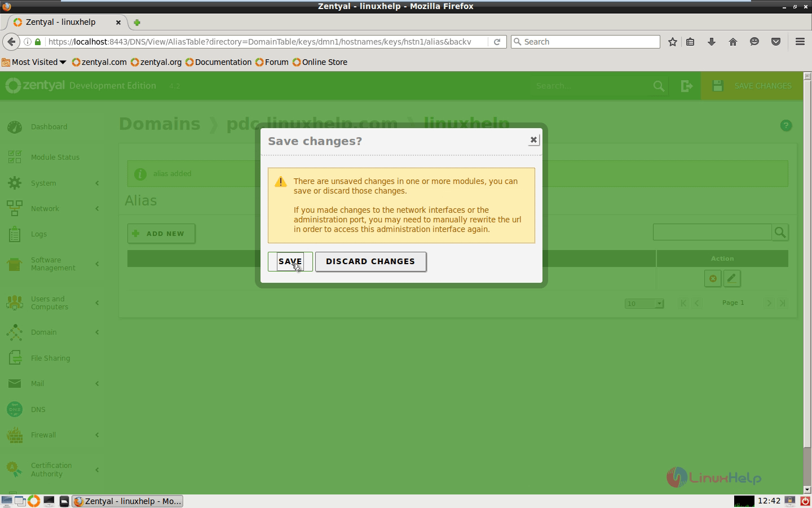This screenshot has width=812, height=508.
Task: Expand the Domain menu arrow
Action: (x=97, y=332)
